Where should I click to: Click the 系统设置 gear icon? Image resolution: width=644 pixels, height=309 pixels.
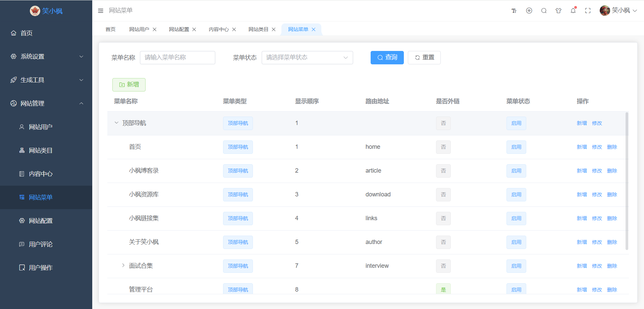pyautogui.click(x=13, y=56)
